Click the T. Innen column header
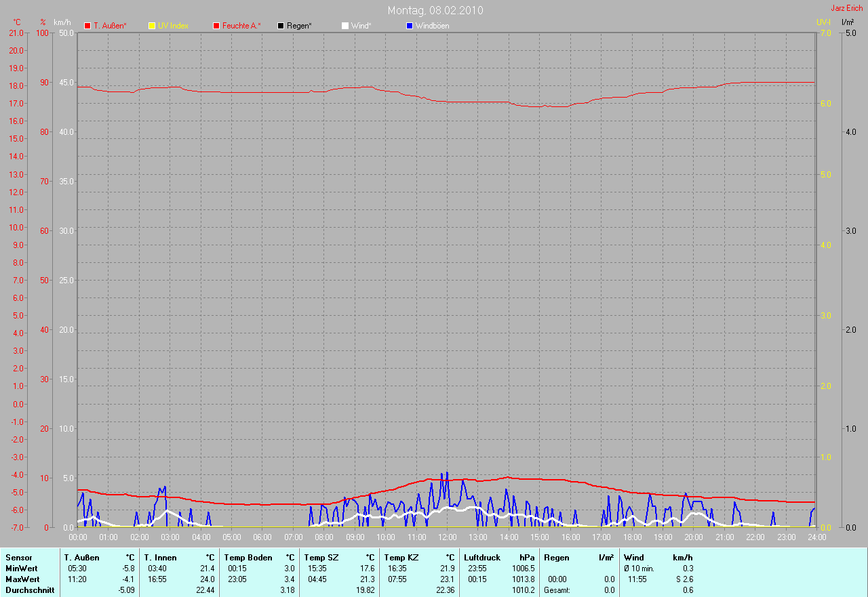The height and width of the screenshot is (597, 868). [x=161, y=558]
